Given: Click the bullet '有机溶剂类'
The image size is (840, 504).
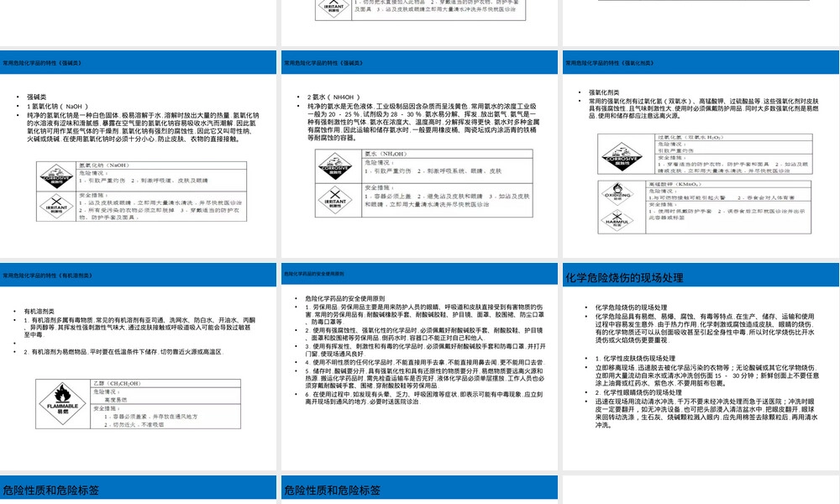Looking at the screenshot, I should click(x=39, y=311).
